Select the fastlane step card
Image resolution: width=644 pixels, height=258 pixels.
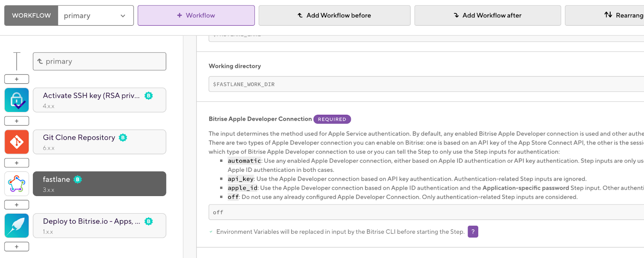tap(99, 184)
